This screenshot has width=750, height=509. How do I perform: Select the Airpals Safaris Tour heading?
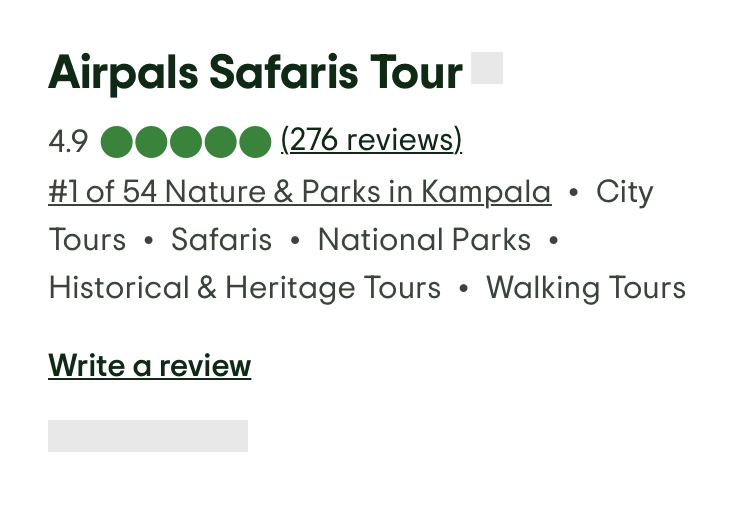[x=255, y=72]
